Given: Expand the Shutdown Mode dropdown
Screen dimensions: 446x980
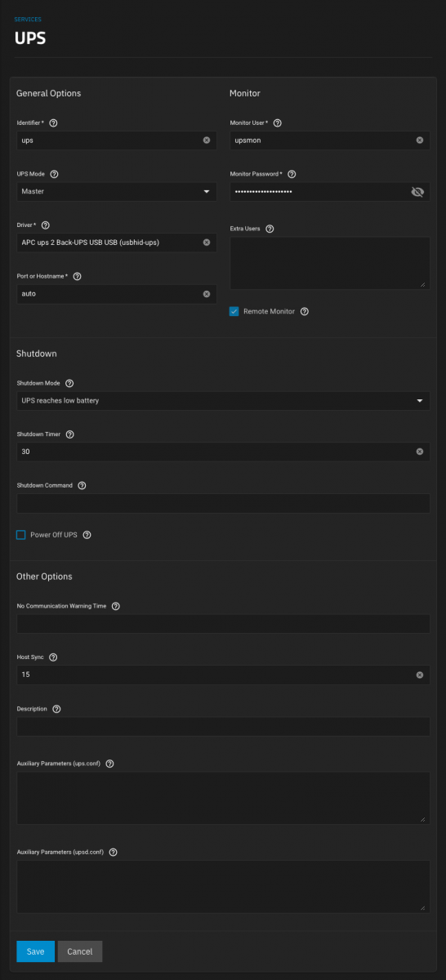Looking at the screenshot, I should coord(223,401).
